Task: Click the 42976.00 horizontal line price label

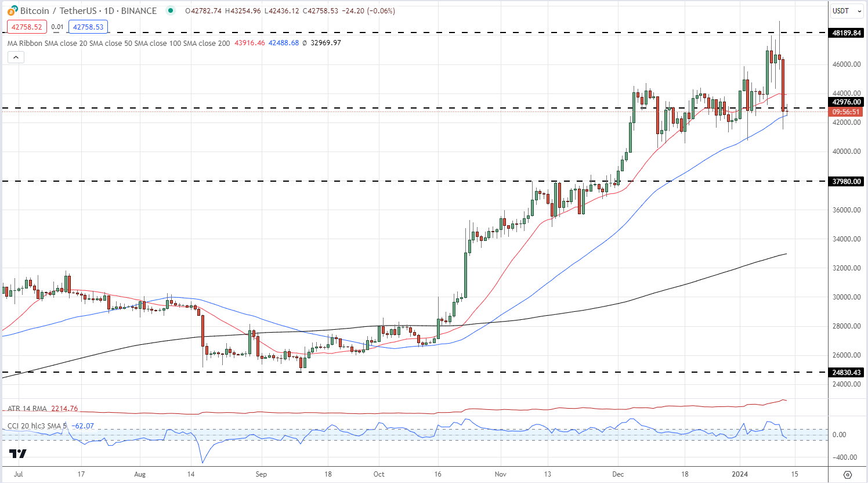Action: (847, 102)
